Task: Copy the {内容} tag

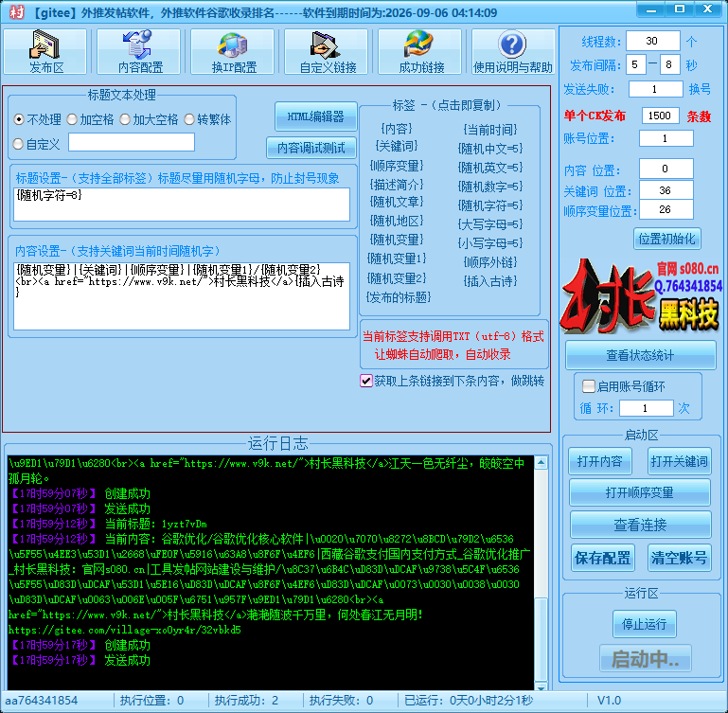Action: [397, 129]
